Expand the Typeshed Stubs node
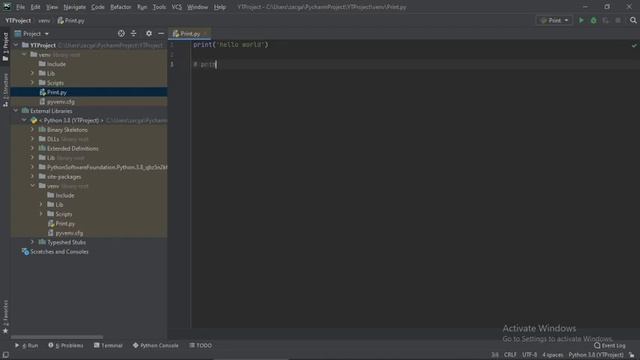 click(32, 242)
